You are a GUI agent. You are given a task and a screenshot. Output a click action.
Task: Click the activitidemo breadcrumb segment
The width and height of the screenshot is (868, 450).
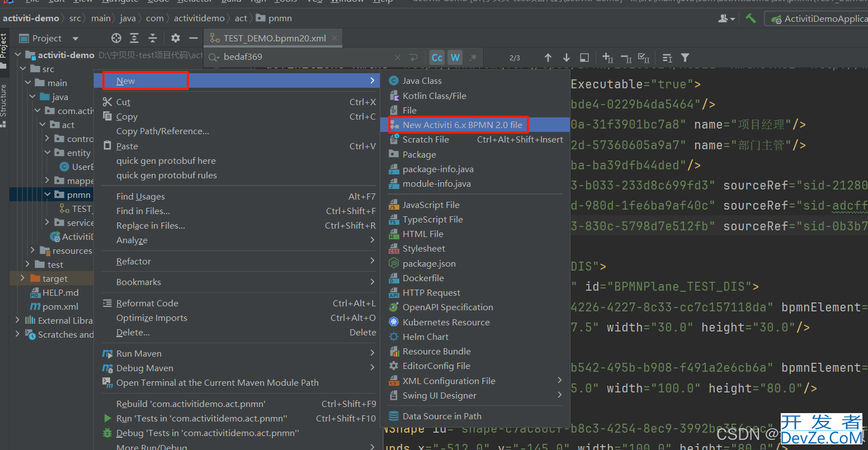[x=199, y=18]
